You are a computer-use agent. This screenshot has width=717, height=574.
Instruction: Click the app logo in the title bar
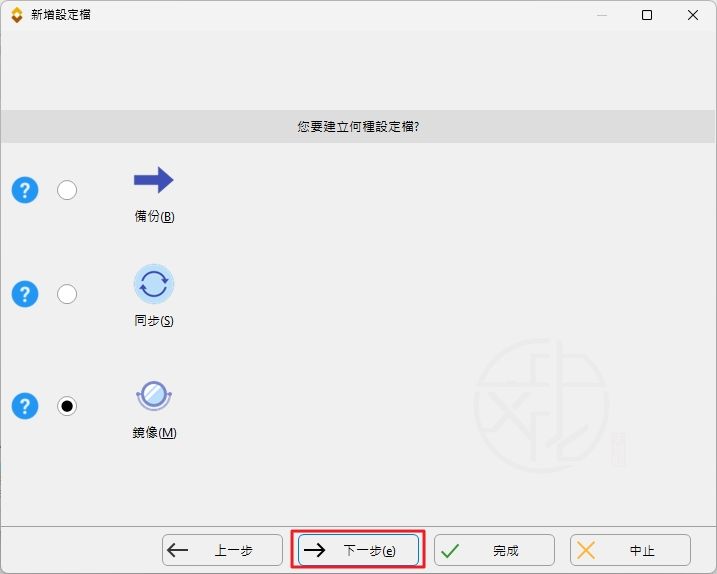tap(16, 15)
